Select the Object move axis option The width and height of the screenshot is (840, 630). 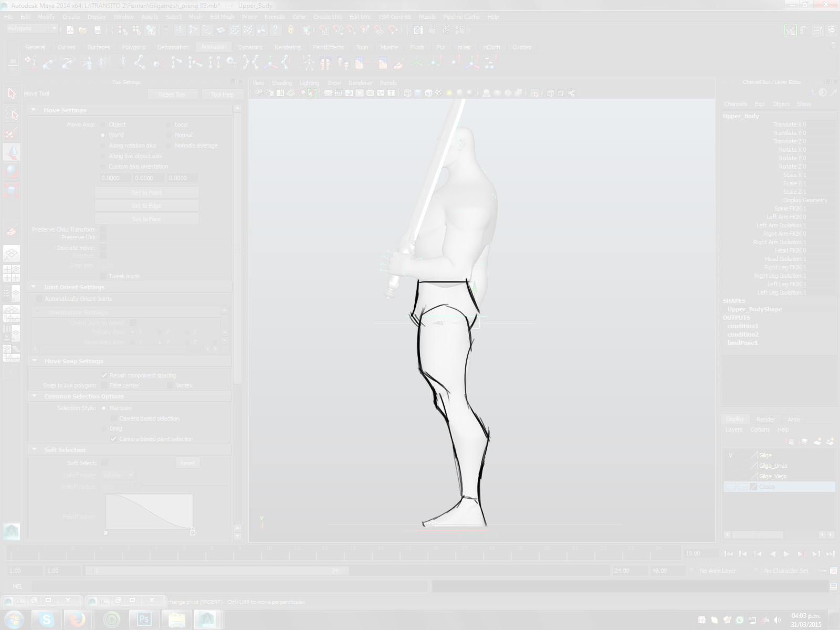click(103, 124)
